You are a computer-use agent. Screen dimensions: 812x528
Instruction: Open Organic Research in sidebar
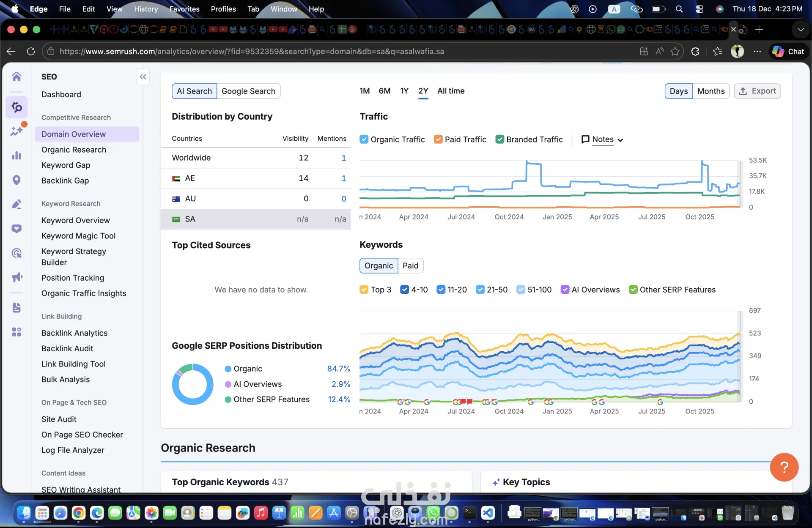(x=74, y=150)
